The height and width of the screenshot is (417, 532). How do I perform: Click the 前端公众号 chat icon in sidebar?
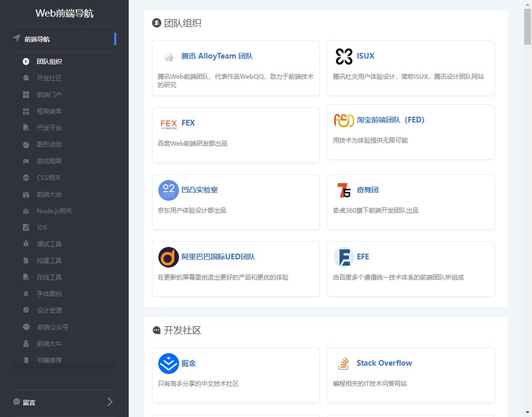click(26, 327)
